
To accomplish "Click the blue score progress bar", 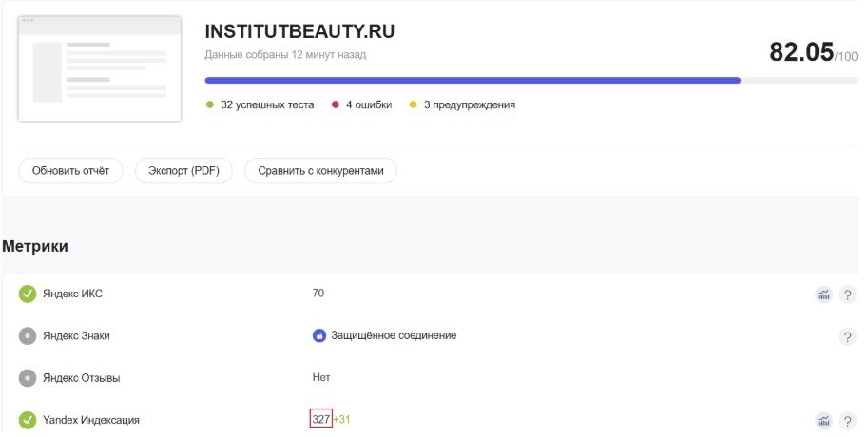I will [x=473, y=81].
